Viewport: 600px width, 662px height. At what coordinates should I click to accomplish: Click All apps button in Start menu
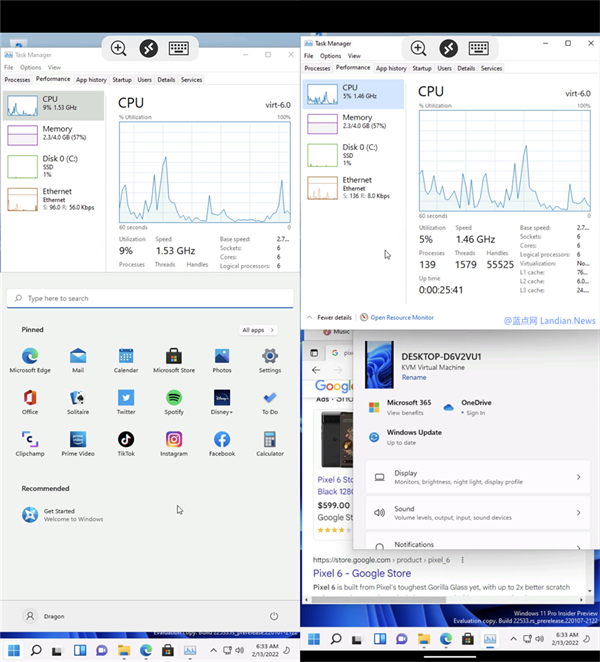(x=258, y=330)
